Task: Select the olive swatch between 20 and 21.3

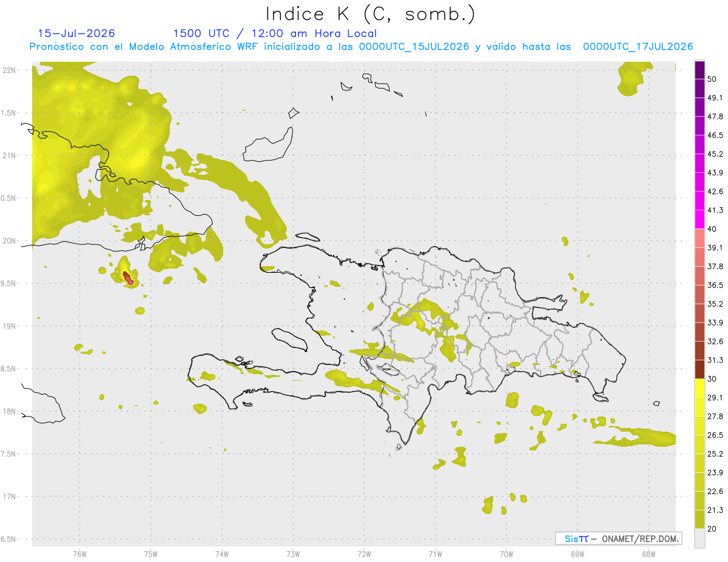Action: coord(699,519)
